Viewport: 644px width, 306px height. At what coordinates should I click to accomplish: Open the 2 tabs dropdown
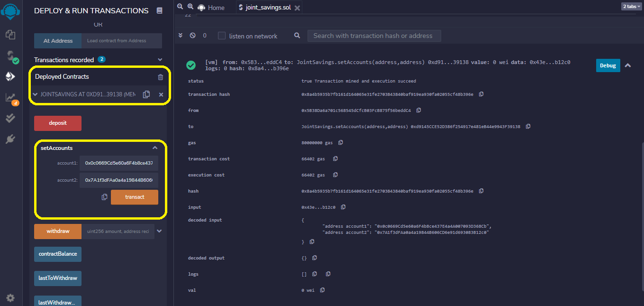(x=631, y=7)
